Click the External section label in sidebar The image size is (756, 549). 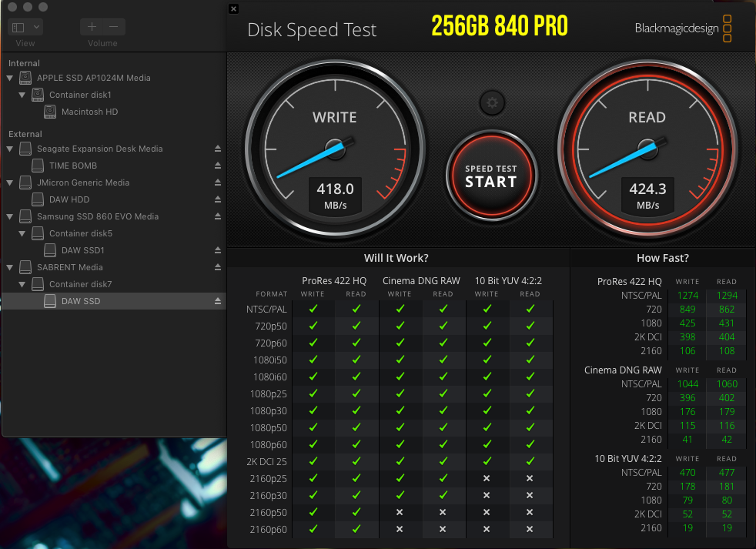coord(25,134)
